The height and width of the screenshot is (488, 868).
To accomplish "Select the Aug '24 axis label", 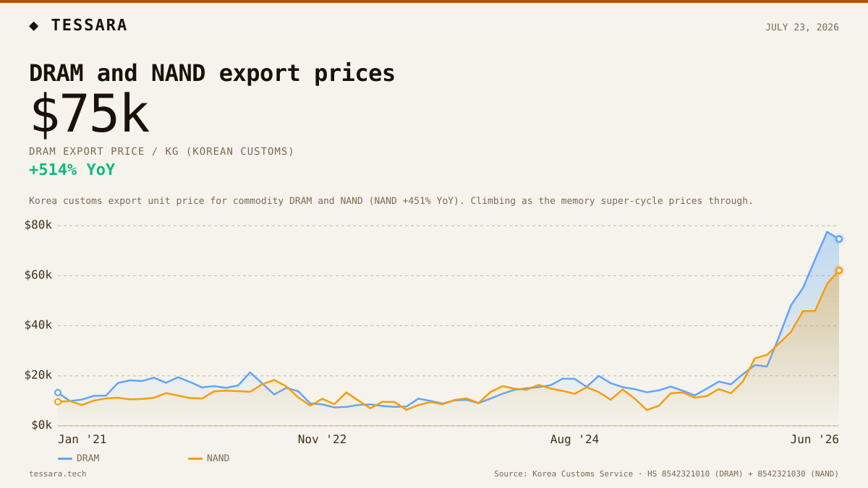I will coord(574,439).
